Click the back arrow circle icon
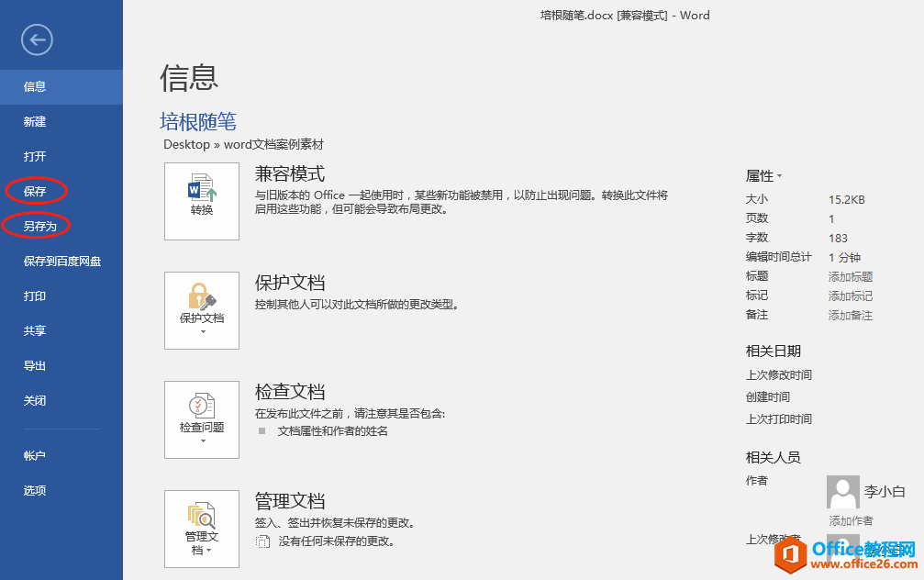Image resolution: width=924 pixels, height=580 pixels. pos(37,39)
